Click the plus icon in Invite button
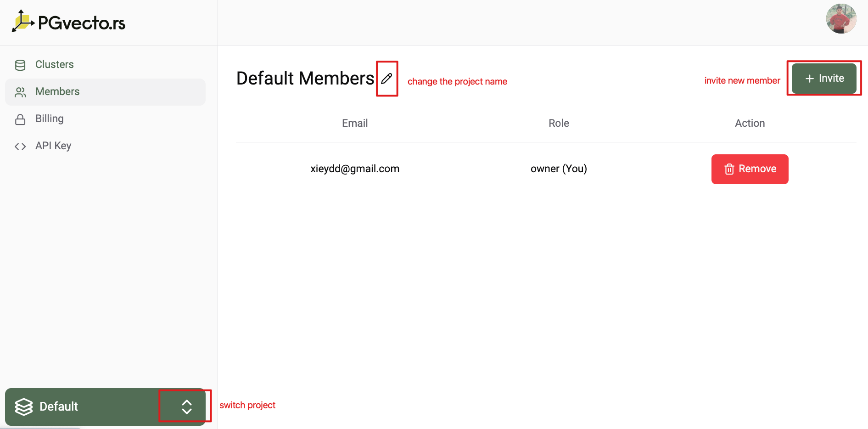Screen dimensions: 868x429 coord(810,79)
